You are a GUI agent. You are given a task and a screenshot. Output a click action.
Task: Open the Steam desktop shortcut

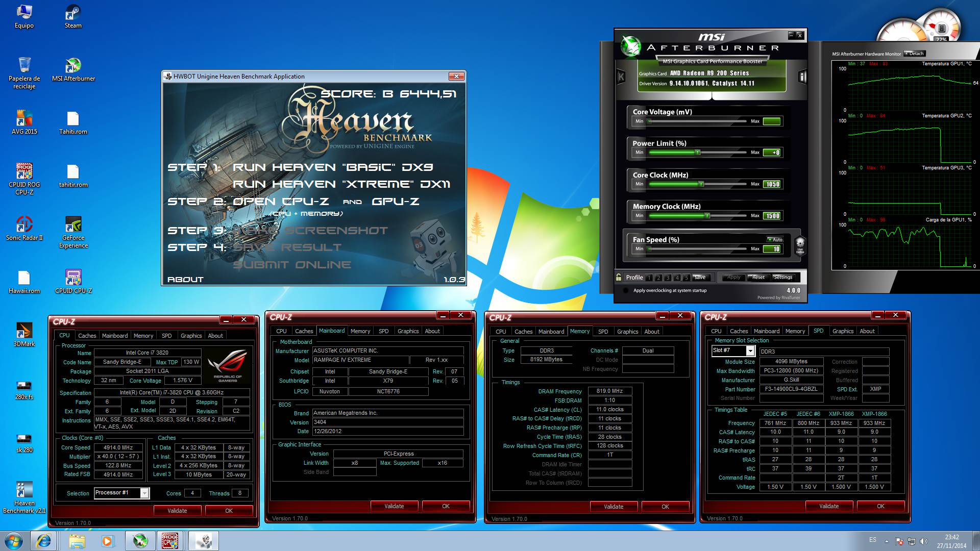(x=73, y=17)
